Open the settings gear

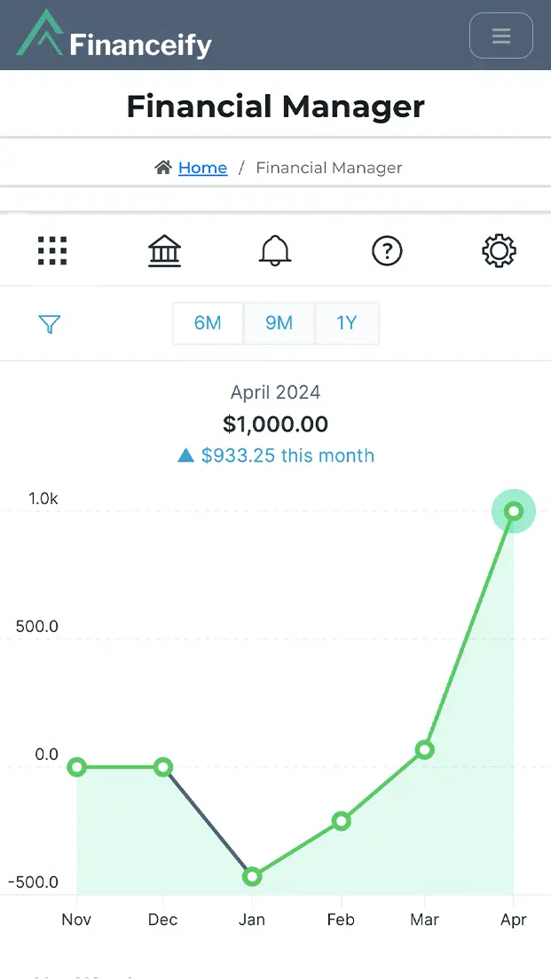point(499,251)
